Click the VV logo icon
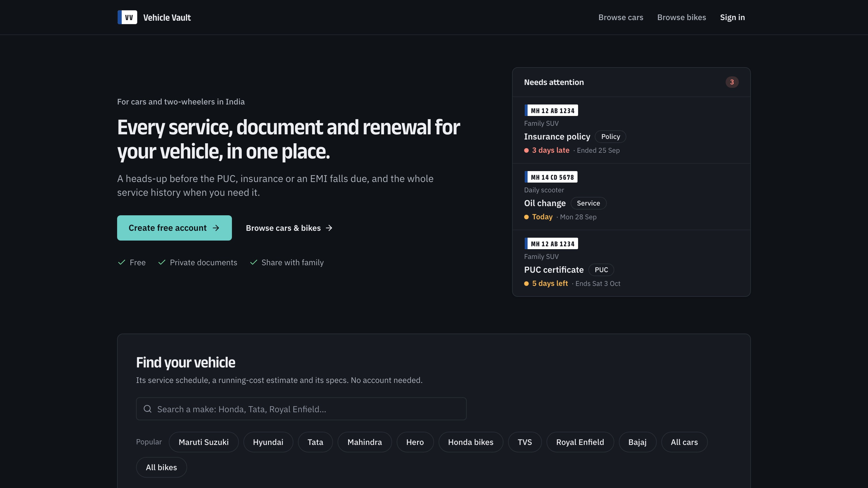Screen dimensions: 868x488 click(127, 17)
